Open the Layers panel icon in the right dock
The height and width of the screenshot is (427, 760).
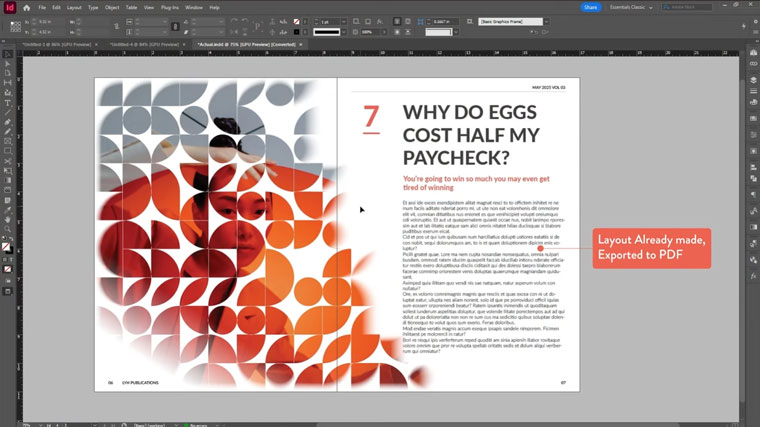[753, 80]
